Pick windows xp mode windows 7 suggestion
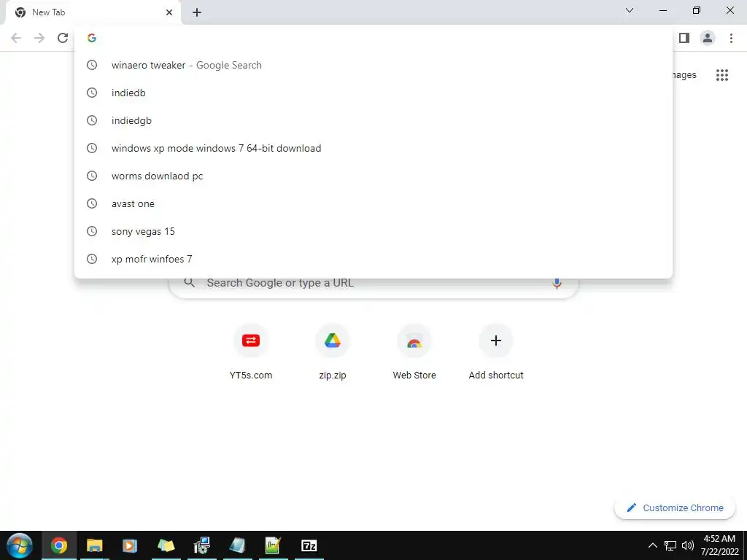Viewport: 747px width, 560px height. 373,148
